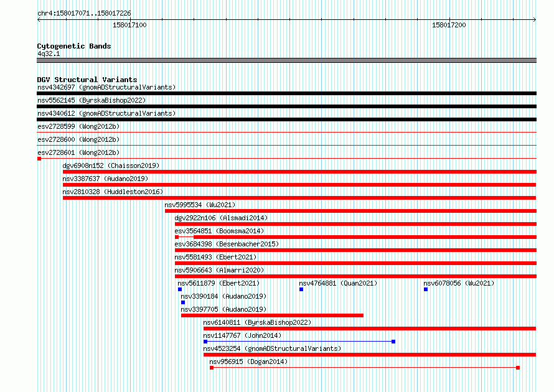
Task: Open nsv6140811 ByrskaBishop2022 label
Action: pyautogui.click(x=257, y=322)
